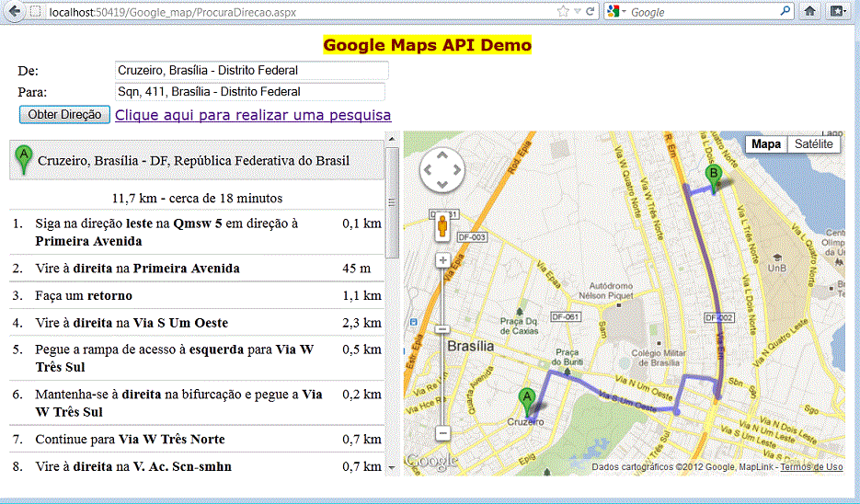Select step 7 Continue para Via W Três Norte

click(197, 439)
